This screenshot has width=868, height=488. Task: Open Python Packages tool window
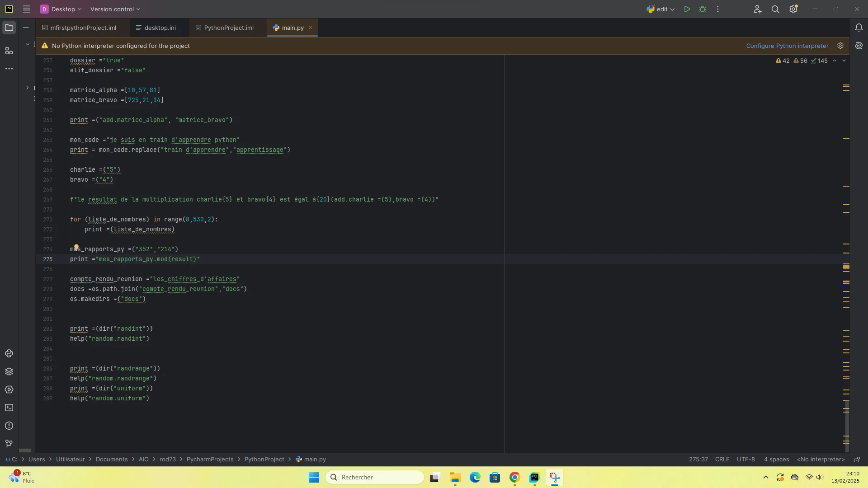pyautogui.click(x=9, y=371)
